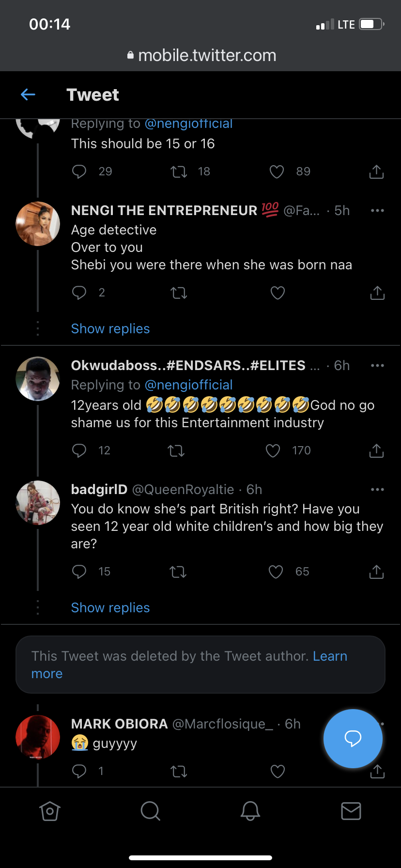The image size is (401, 868).
Task: Open more options on badgirlD's tweet
Action: pos(377,490)
